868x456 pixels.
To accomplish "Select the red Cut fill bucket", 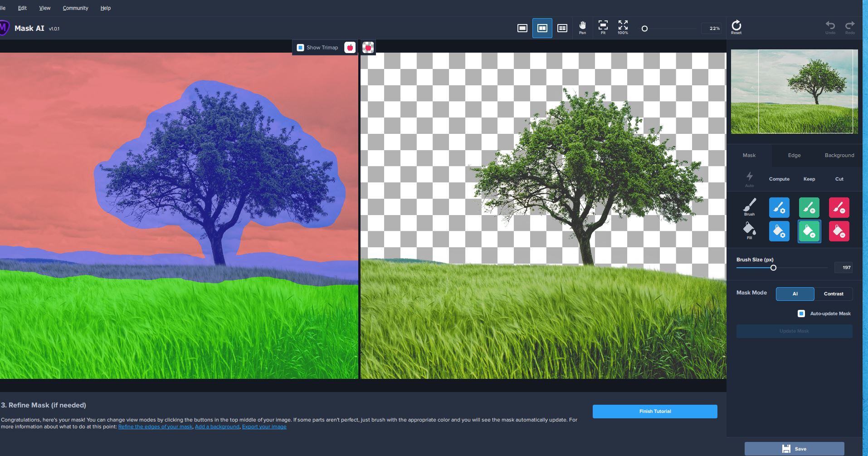I will [839, 231].
